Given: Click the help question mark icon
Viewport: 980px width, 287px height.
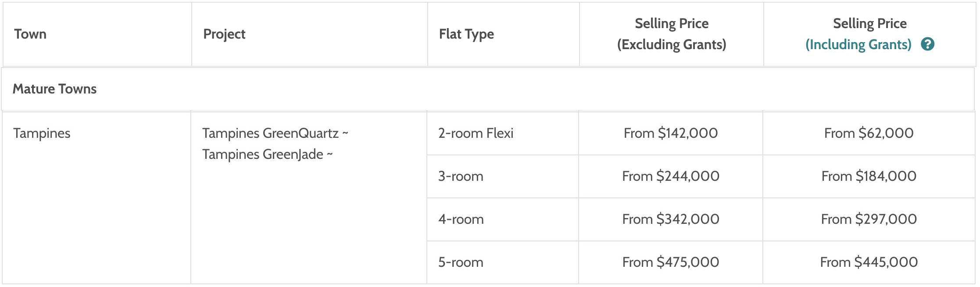Looking at the screenshot, I should 927,44.
